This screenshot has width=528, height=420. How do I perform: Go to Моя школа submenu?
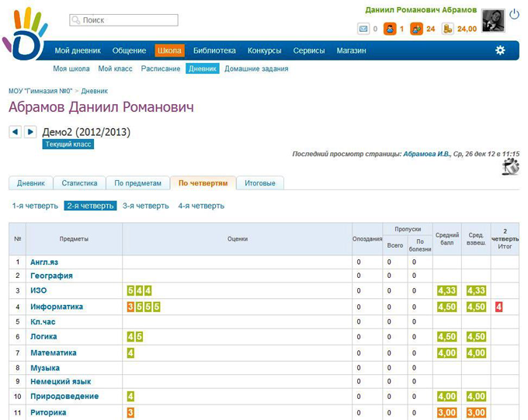[x=71, y=69]
